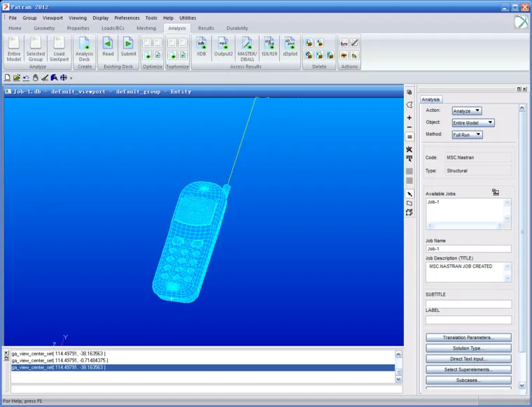The image size is (532, 407).
Task: Open the Tools menu
Action: 151,18
